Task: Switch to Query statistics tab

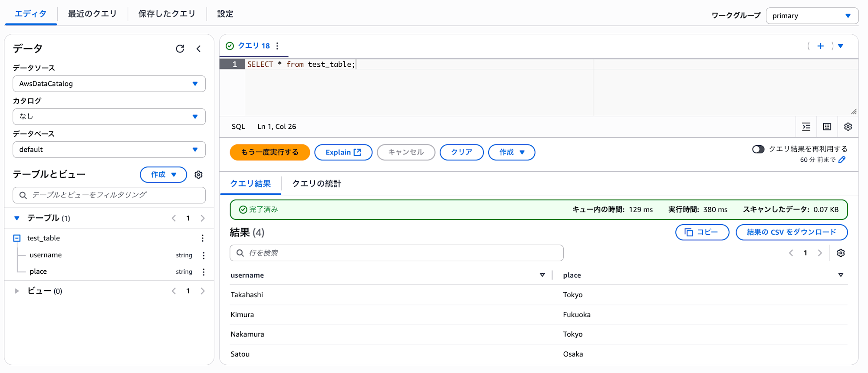Action: tap(317, 184)
